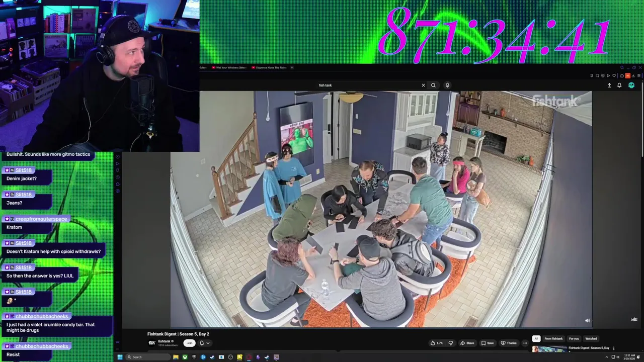Open the account avatar menu

[x=631, y=85]
